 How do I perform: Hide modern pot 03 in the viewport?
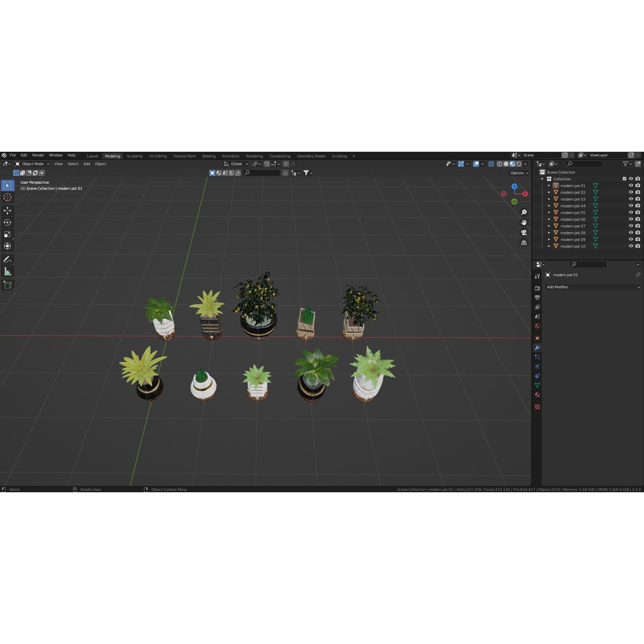[631, 199]
